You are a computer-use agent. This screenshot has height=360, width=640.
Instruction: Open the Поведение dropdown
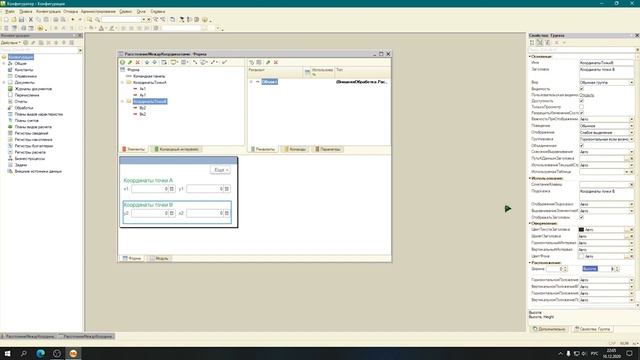(631, 126)
